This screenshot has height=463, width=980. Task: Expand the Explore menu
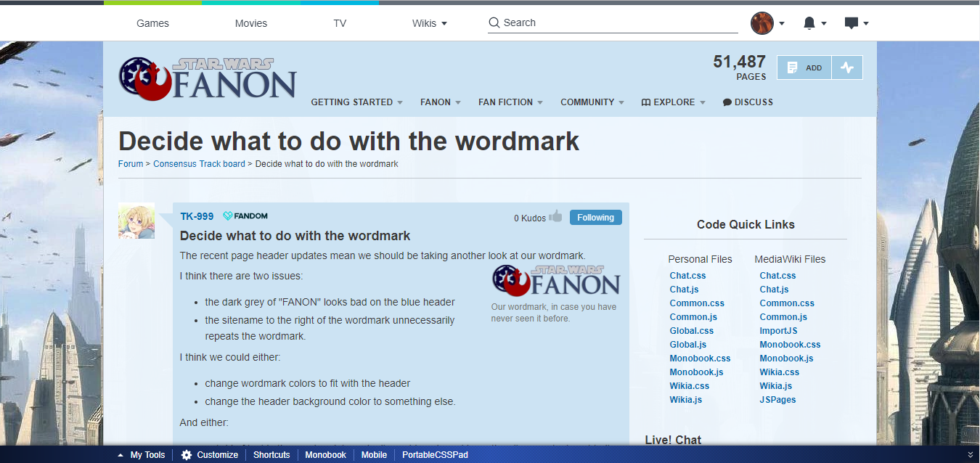(x=674, y=102)
